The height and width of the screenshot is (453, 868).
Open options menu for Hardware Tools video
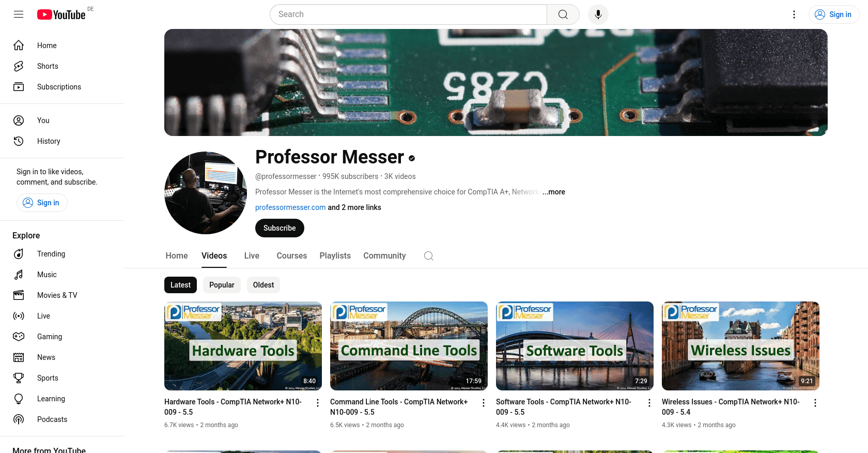318,403
